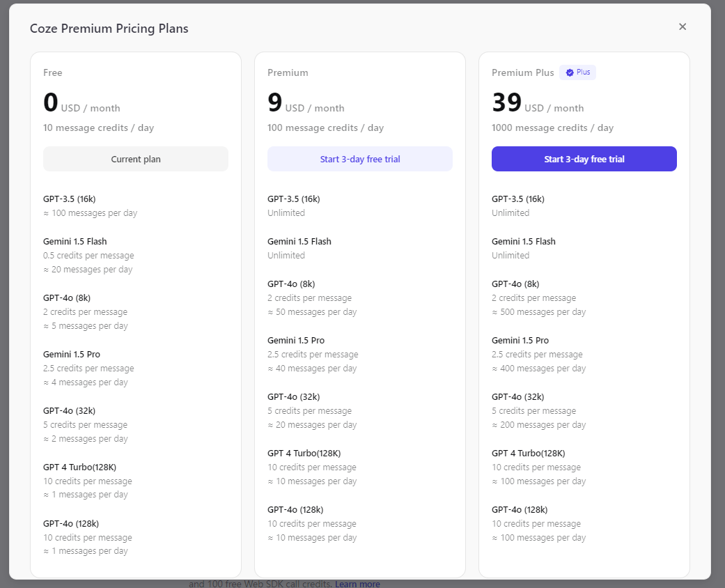
Task: Click the dialog title Coze Premium Pricing Plans
Action: [109, 29]
